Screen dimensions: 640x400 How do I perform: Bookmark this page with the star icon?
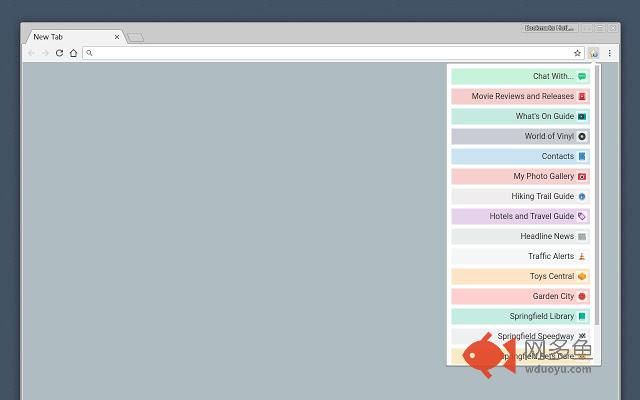click(577, 53)
